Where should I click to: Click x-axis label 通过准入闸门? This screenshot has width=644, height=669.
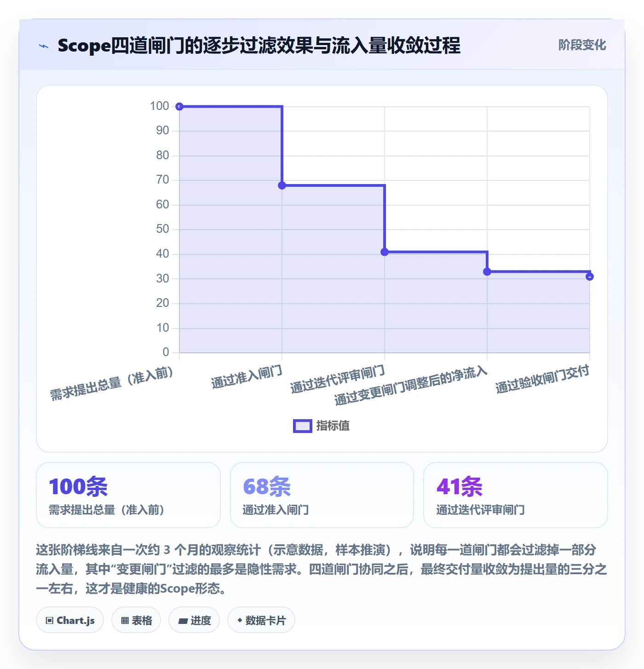tap(247, 377)
